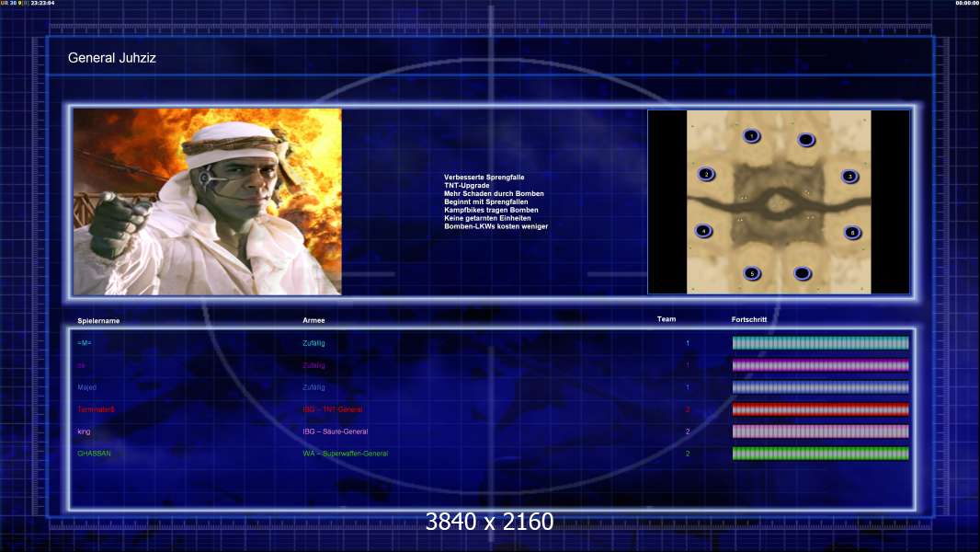Click the IBG – Säure-General army entry
Screen dimensions: 980x552
click(x=335, y=431)
